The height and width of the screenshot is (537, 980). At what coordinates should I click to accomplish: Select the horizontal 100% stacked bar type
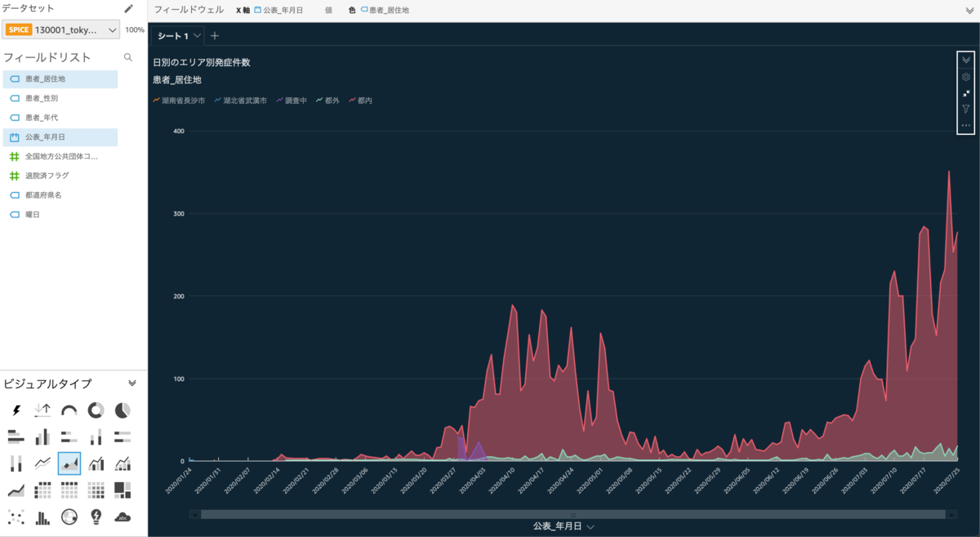point(122,436)
